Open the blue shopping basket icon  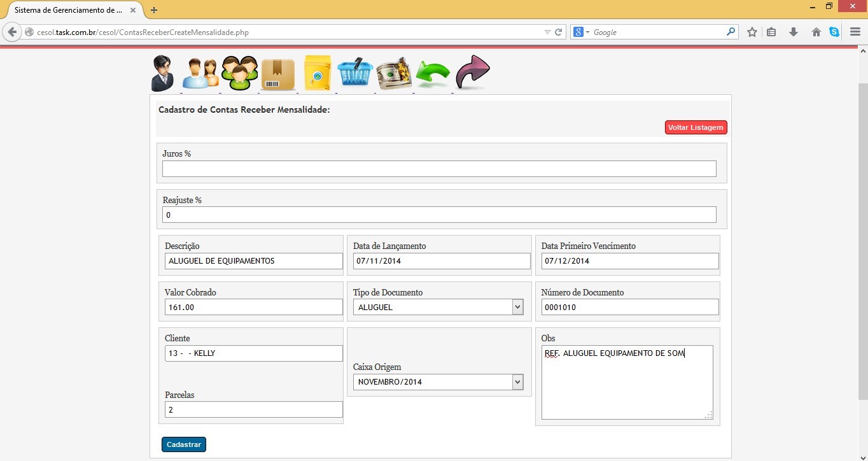[355, 73]
